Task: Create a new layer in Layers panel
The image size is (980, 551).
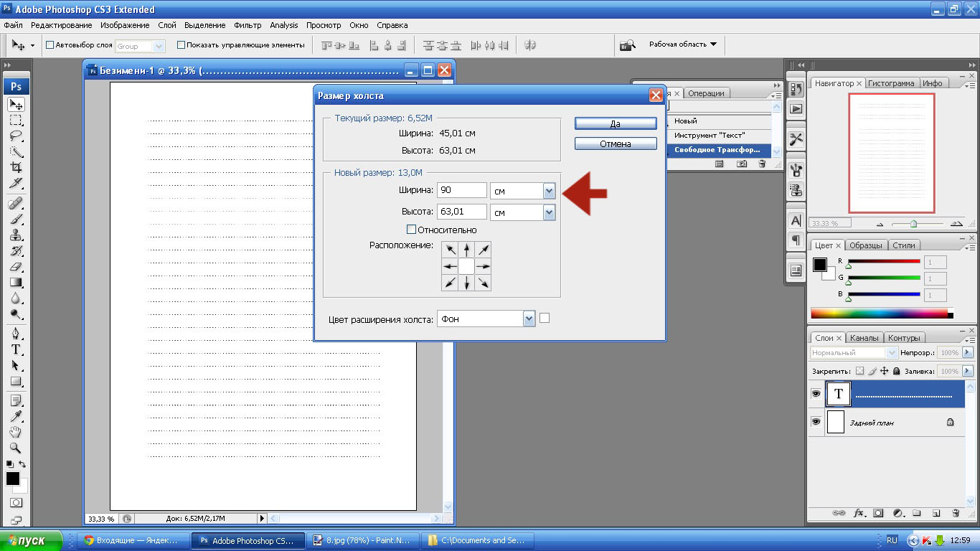Action: pyautogui.click(x=936, y=513)
